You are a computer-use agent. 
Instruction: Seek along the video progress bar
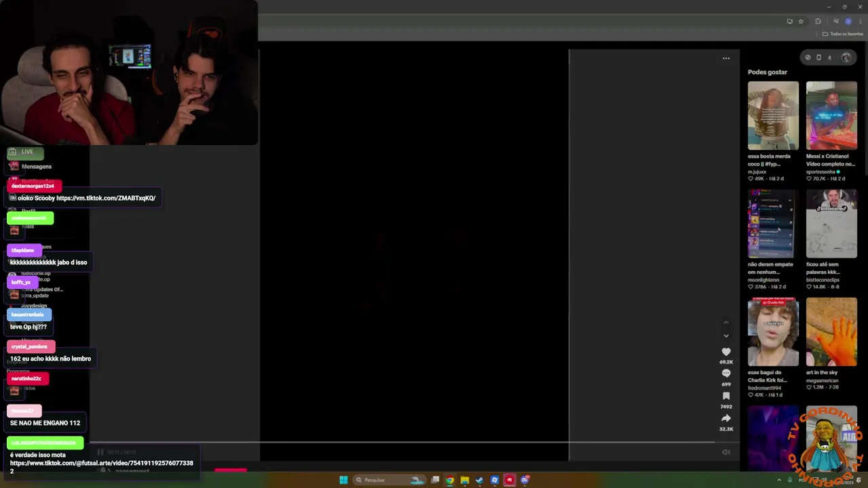coord(402,443)
